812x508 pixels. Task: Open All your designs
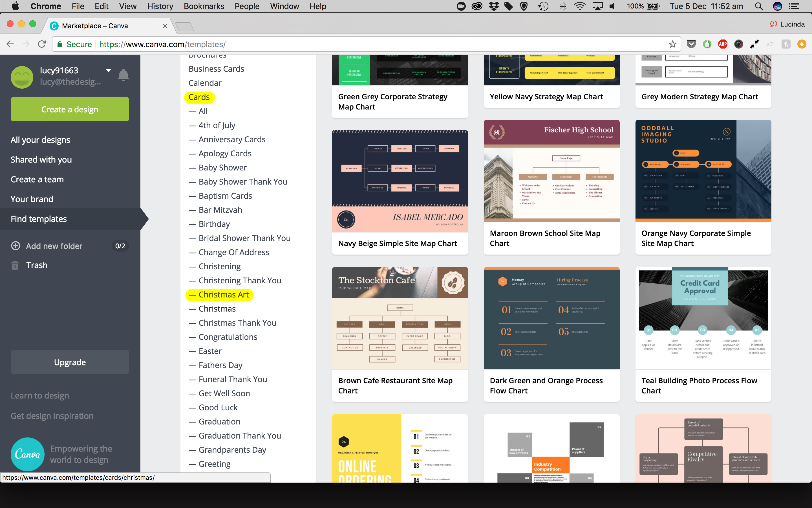pyautogui.click(x=40, y=140)
